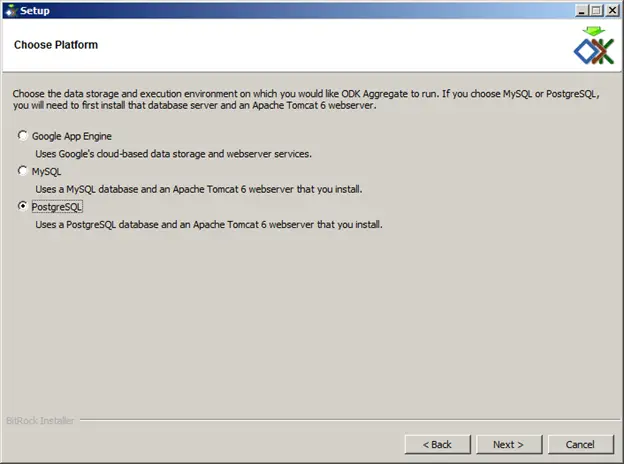Select the MySQL radio circle
This screenshot has width=624, height=464.
(x=23, y=171)
